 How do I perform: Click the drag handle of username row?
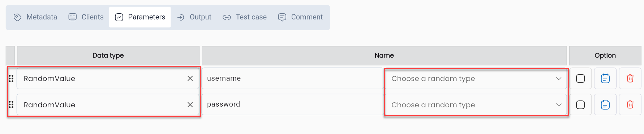click(11, 79)
